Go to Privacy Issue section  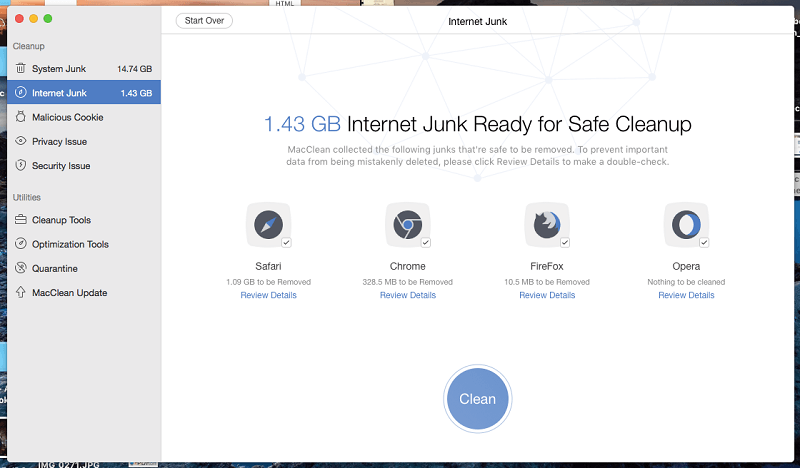[84, 141]
